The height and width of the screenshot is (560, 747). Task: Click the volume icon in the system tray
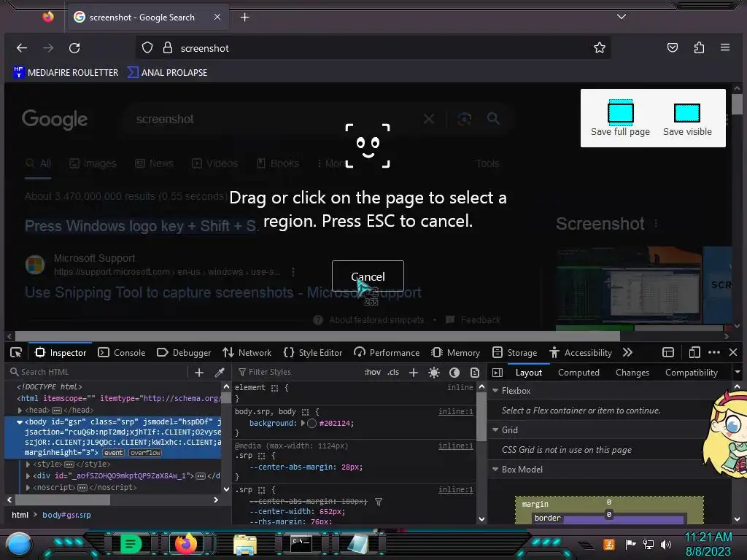pyautogui.click(x=666, y=544)
